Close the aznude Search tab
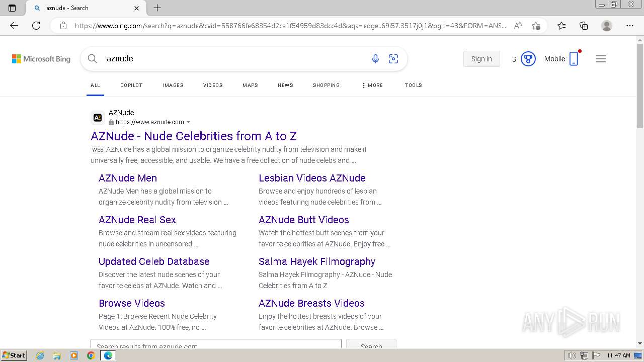This screenshot has height=362, width=644. pyautogui.click(x=137, y=8)
